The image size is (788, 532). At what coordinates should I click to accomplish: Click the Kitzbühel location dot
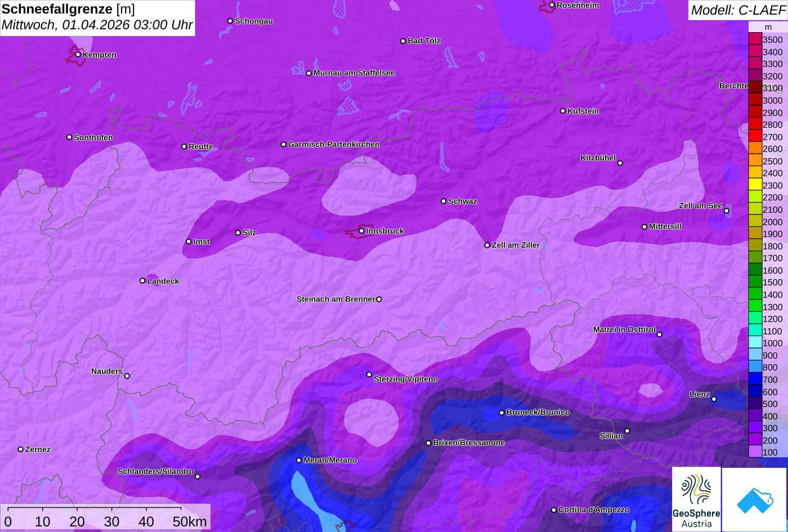(620, 163)
